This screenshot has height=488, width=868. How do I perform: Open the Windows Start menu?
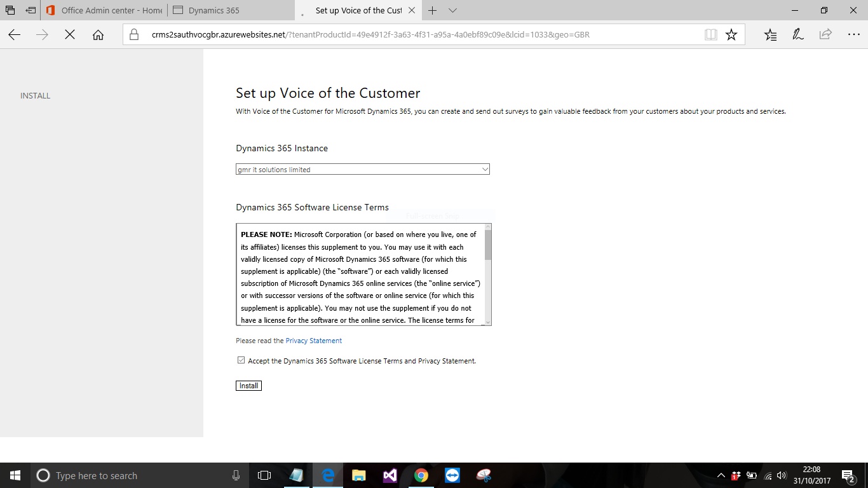[x=15, y=475]
